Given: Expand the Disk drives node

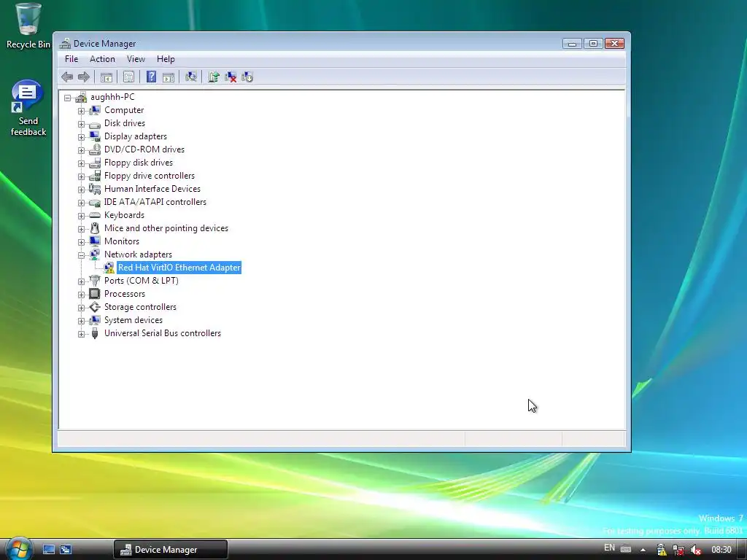Looking at the screenshot, I should [82, 124].
